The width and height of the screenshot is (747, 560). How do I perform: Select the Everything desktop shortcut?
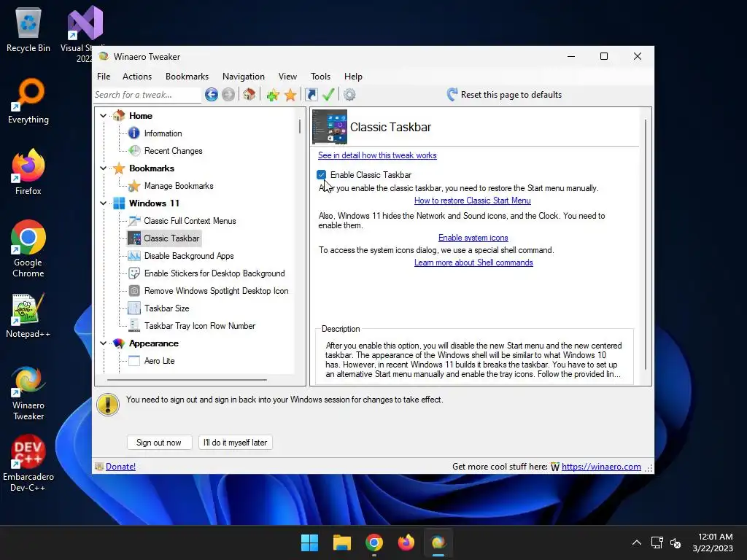(x=28, y=101)
